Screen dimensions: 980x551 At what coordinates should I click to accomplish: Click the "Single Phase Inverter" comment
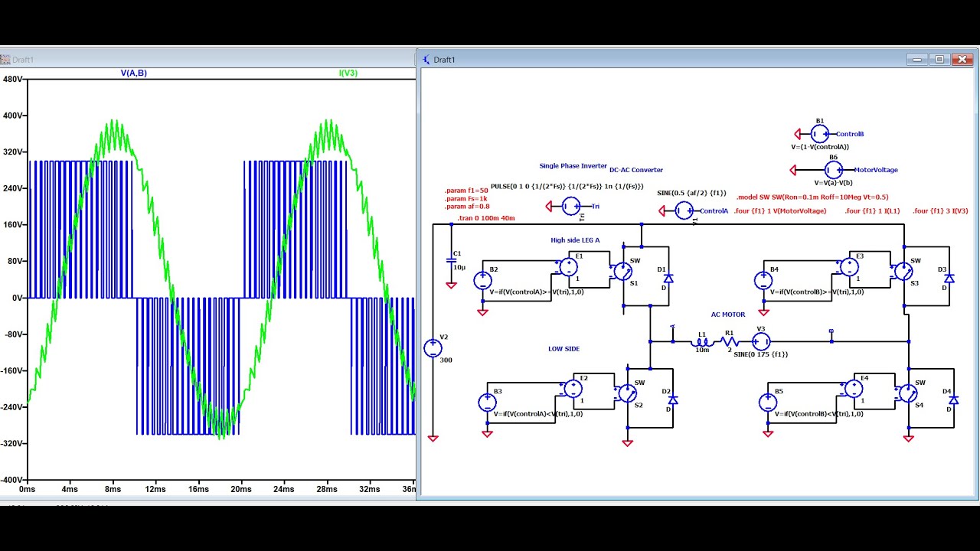click(x=573, y=166)
